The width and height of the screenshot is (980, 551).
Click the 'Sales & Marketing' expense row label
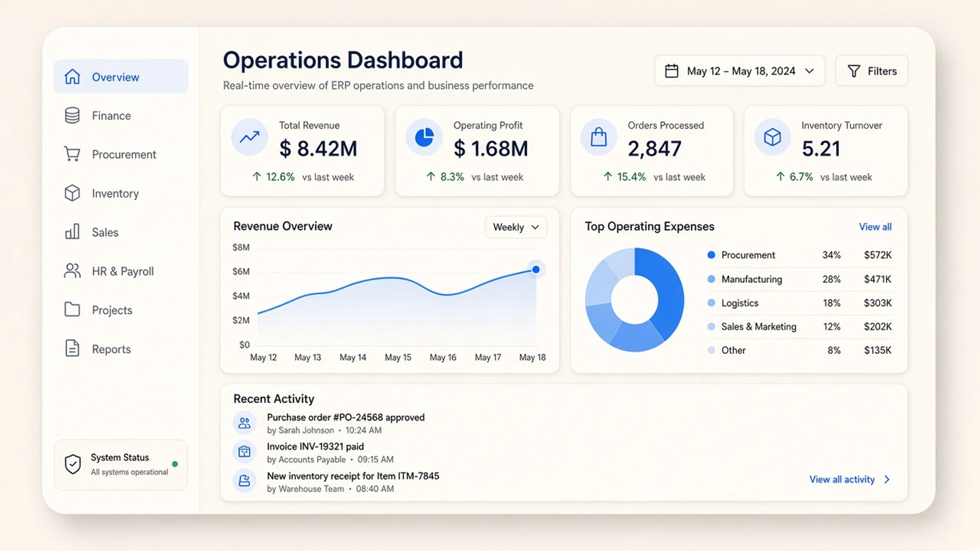click(759, 327)
